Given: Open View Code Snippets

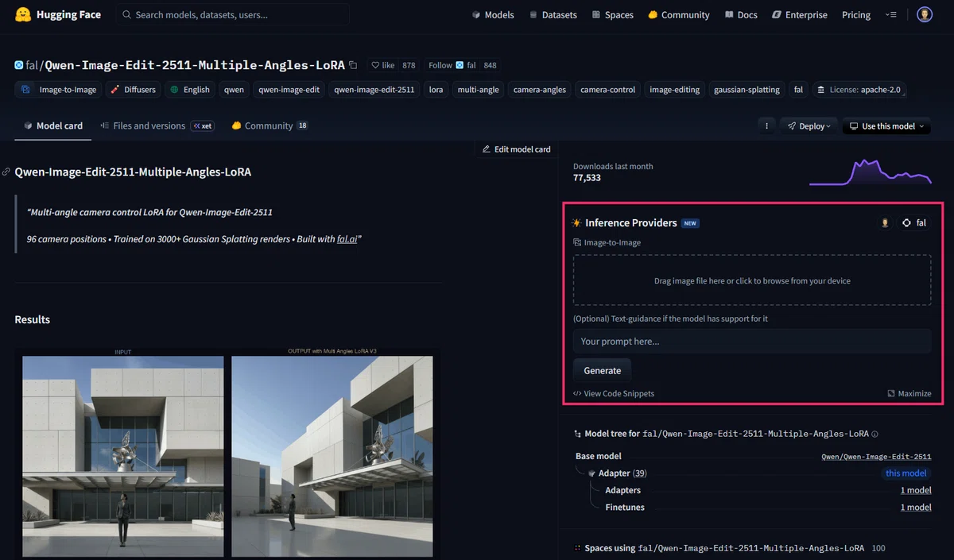Looking at the screenshot, I should pos(614,393).
